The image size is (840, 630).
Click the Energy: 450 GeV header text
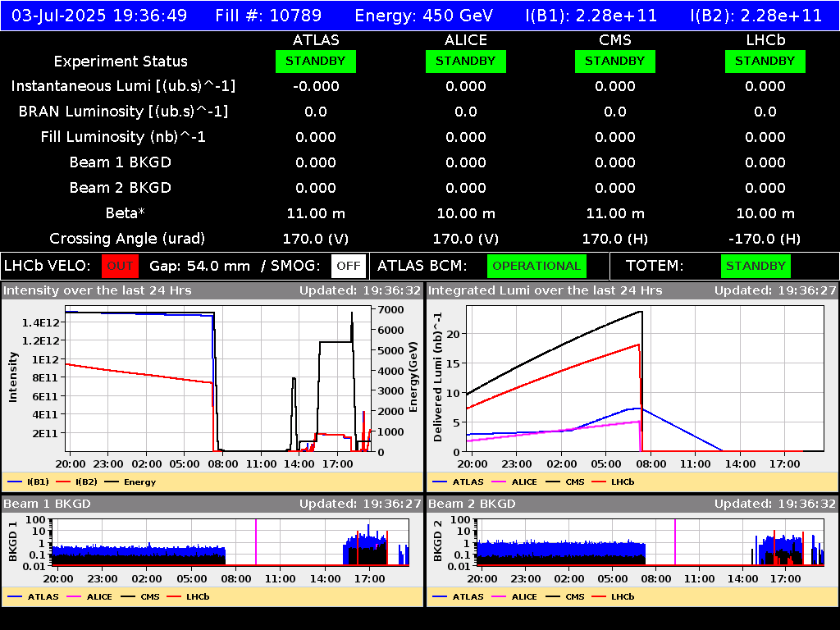coord(424,15)
